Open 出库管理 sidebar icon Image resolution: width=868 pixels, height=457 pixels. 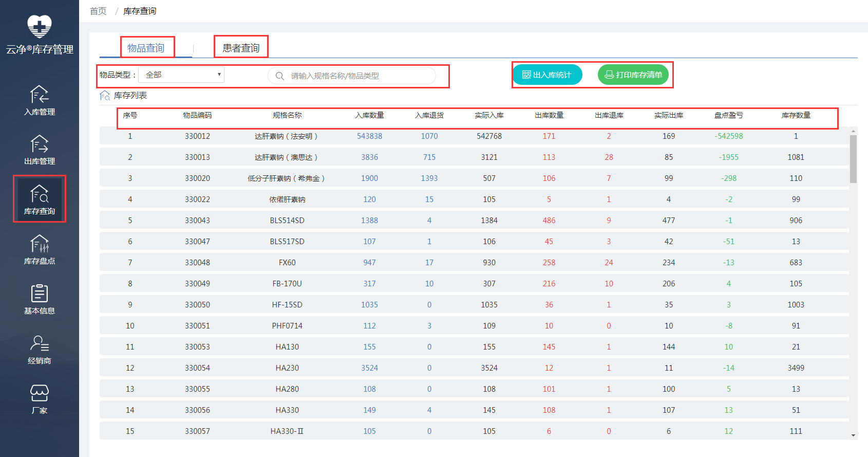40,144
